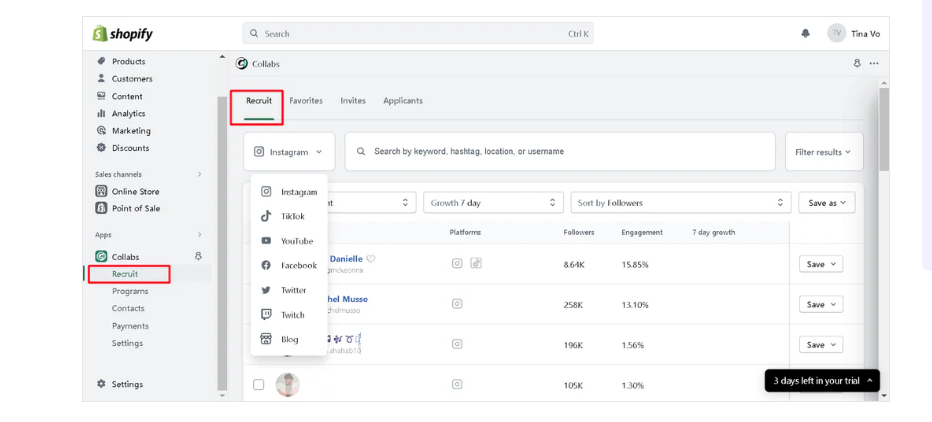Tick the checkbox in the 105K follower row
The height and width of the screenshot is (422, 932).
pyautogui.click(x=259, y=385)
